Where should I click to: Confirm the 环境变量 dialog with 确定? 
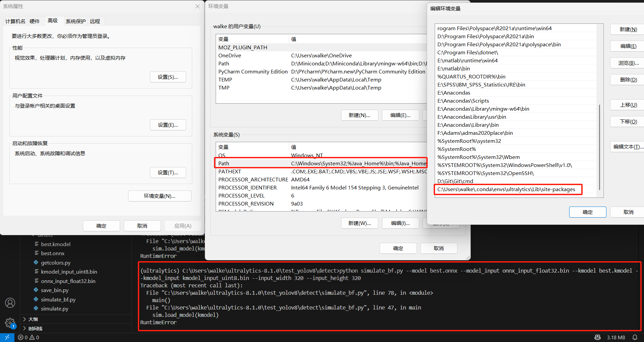click(x=398, y=248)
